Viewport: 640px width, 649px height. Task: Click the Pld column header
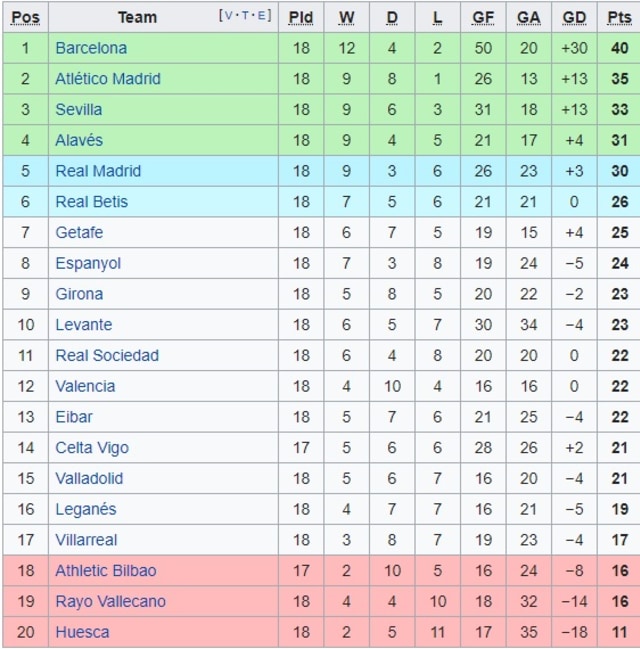pos(300,17)
